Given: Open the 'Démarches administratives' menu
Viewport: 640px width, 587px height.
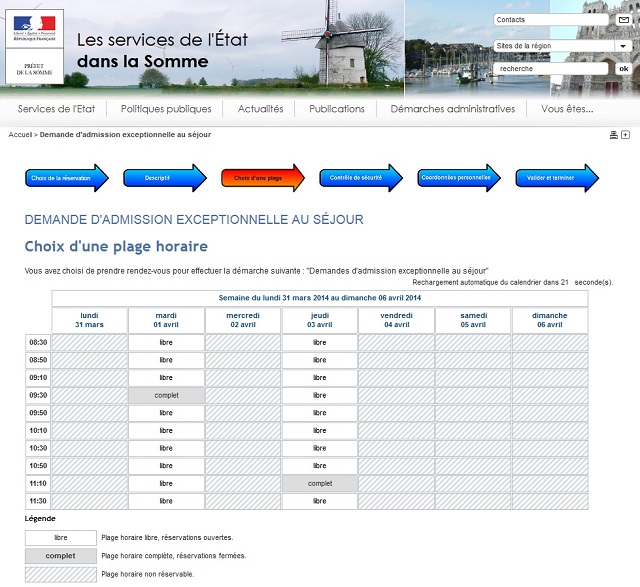Looking at the screenshot, I should tap(452, 109).
